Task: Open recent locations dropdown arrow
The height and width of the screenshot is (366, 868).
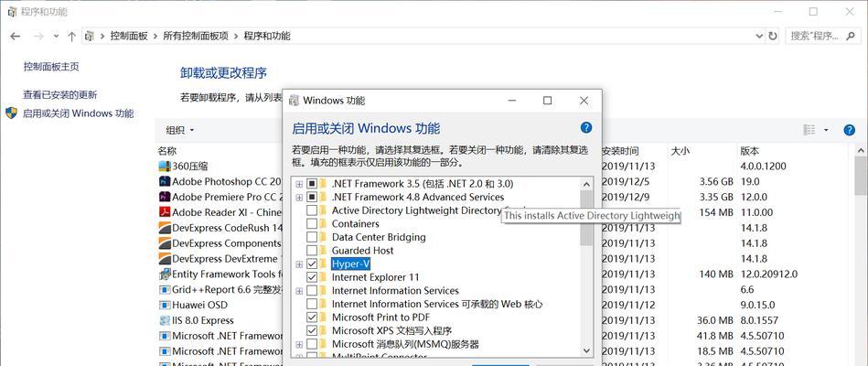Action: pyautogui.click(x=56, y=36)
